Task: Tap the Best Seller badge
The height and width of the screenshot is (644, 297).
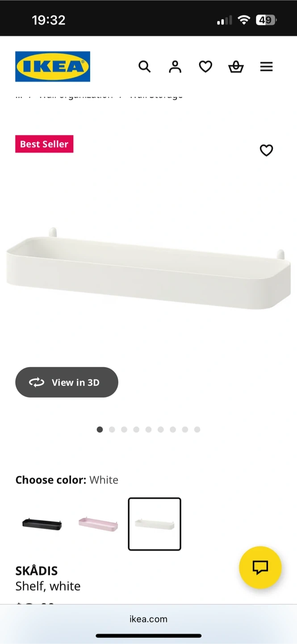Action: pos(44,144)
